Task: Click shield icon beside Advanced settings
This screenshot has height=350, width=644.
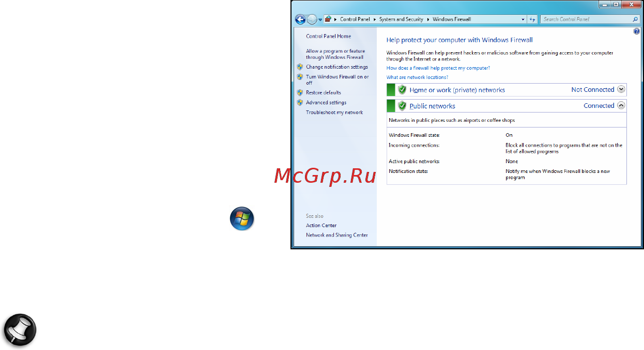Action: 300,102
